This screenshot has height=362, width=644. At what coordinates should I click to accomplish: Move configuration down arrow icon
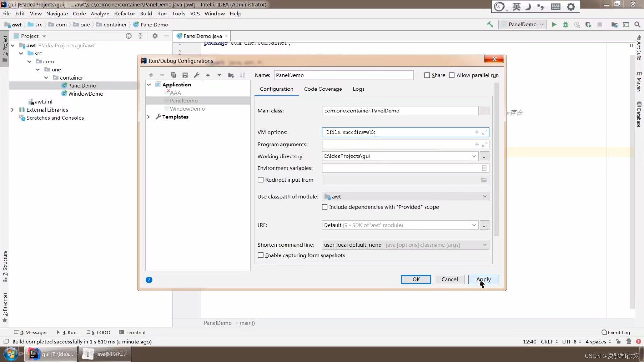[x=219, y=75]
